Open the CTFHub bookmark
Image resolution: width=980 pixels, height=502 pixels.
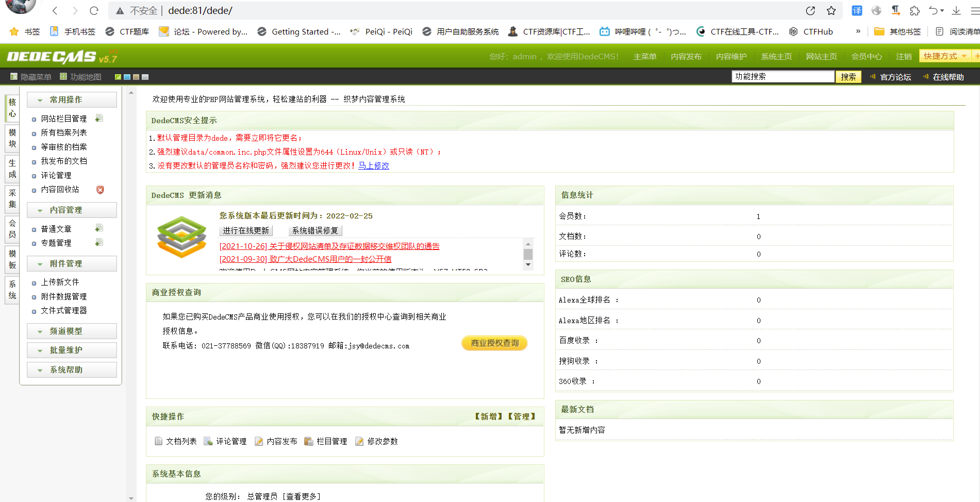(811, 32)
